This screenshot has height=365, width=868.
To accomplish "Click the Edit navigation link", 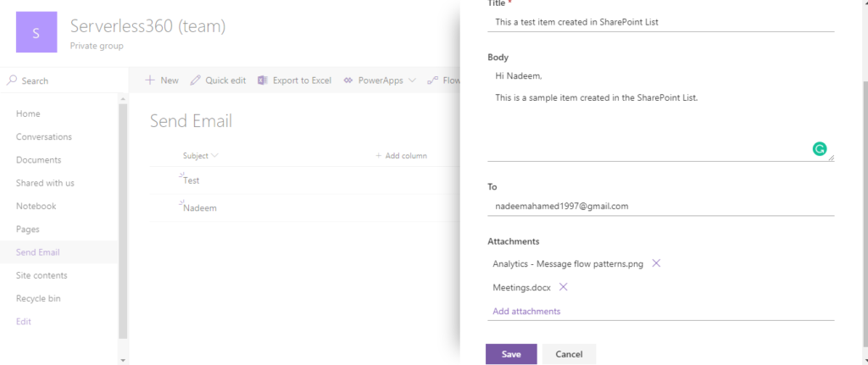I will coord(23,322).
